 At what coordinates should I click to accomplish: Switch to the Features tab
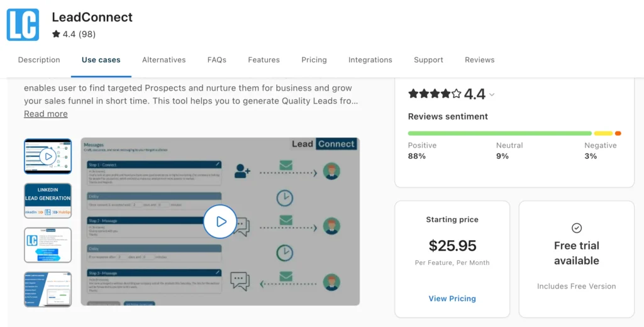(x=264, y=60)
